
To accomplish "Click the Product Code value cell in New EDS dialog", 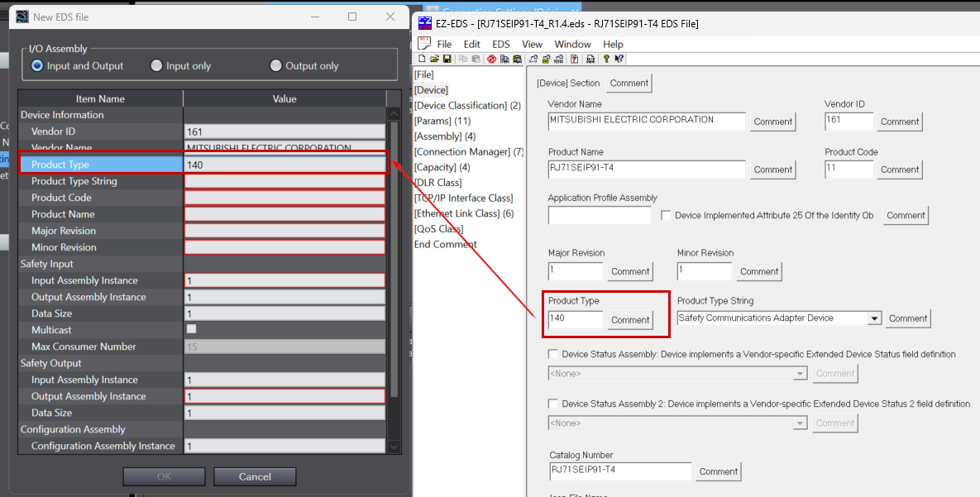I will (x=285, y=198).
